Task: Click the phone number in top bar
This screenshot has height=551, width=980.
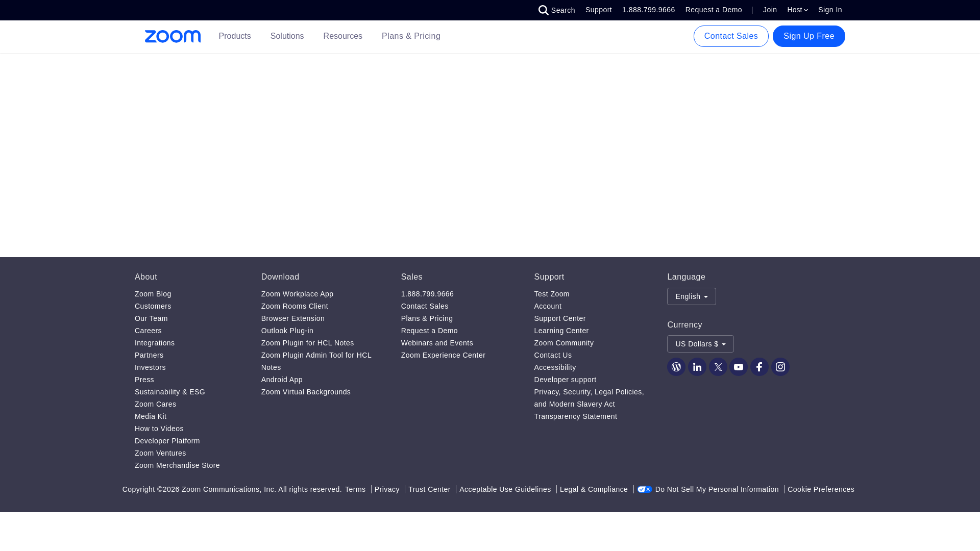Action: [x=648, y=10]
